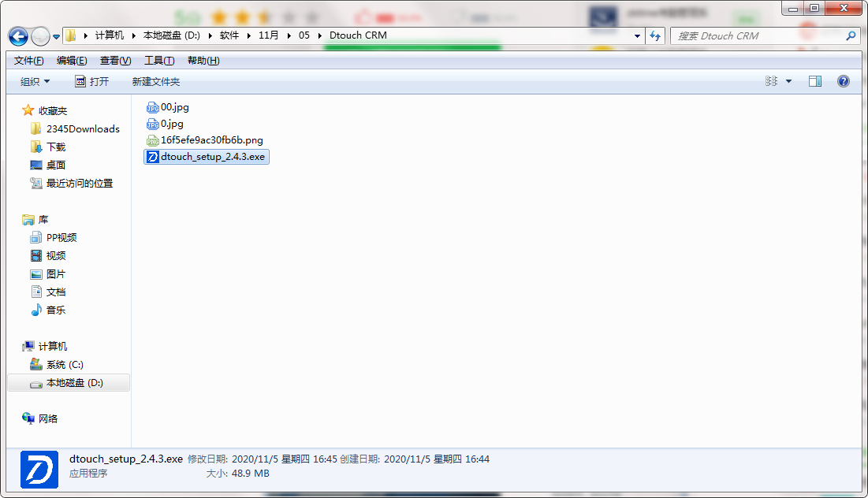Open the 帮助(H) menu
The height and width of the screenshot is (498, 868).
pyautogui.click(x=203, y=61)
